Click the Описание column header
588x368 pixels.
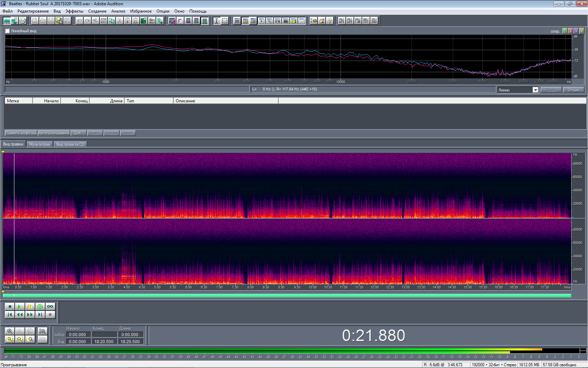pyautogui.click(x=226, y=101)
